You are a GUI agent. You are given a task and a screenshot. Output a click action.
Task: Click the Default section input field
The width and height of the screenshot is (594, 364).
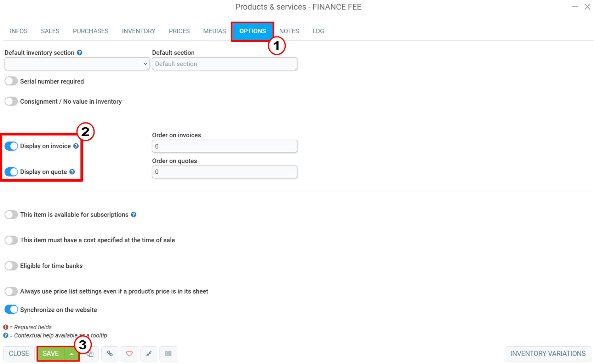coord(224,64)
